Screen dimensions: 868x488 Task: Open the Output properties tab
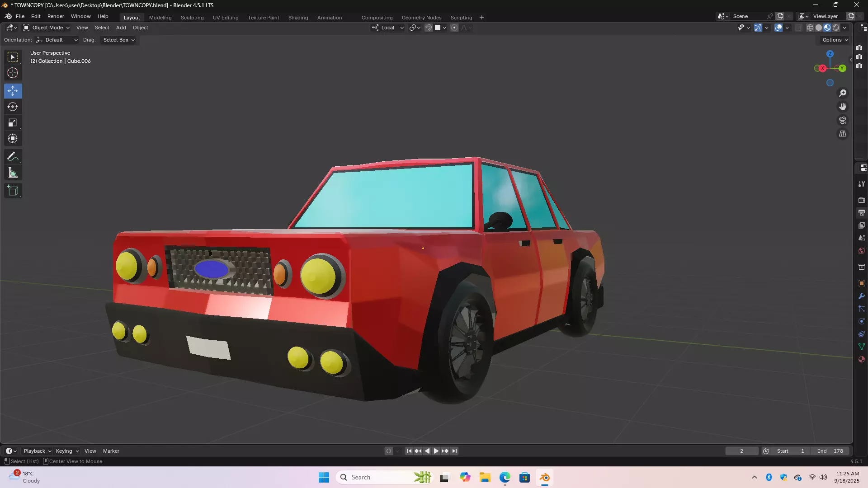coord(862,212)
